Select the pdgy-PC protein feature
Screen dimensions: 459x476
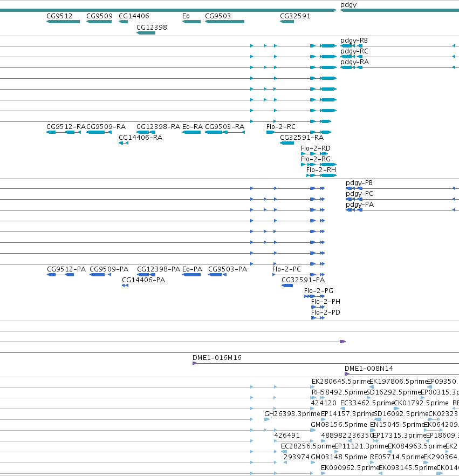(x=402, y=199)
